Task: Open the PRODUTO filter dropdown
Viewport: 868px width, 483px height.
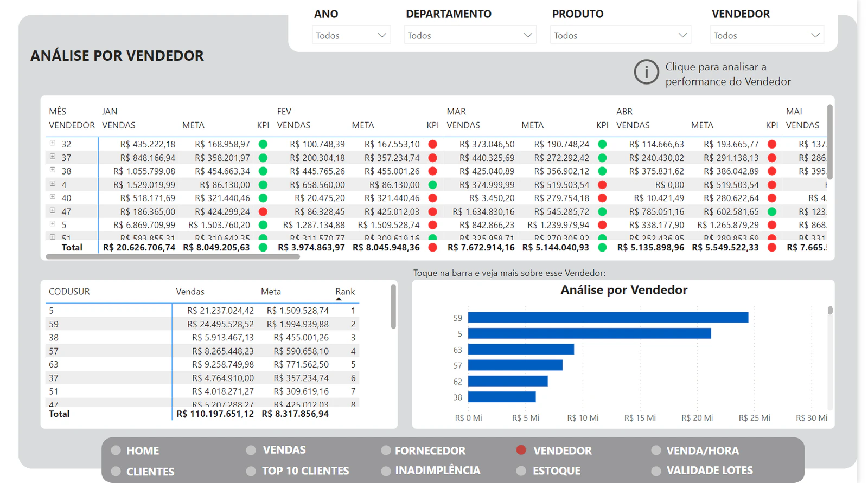Action: (621, 35)
